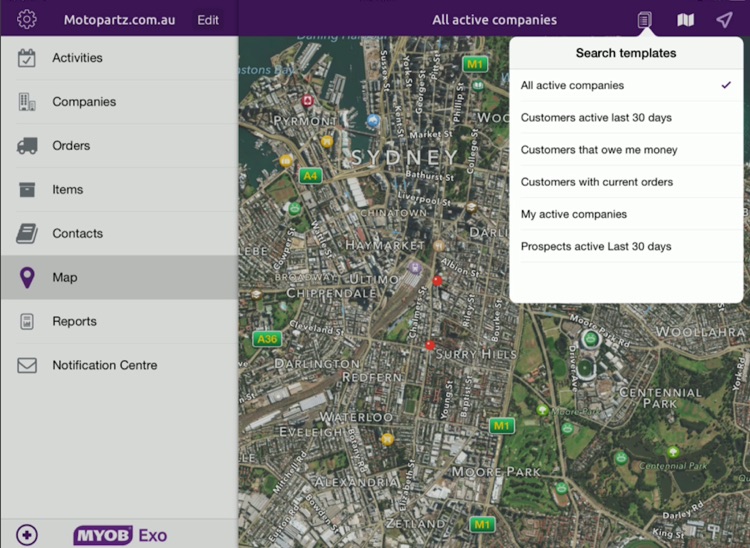The width and height of the screenshot is (750, 548).
Task: Click the Orders truck icon
Action: tap(27, 146)
